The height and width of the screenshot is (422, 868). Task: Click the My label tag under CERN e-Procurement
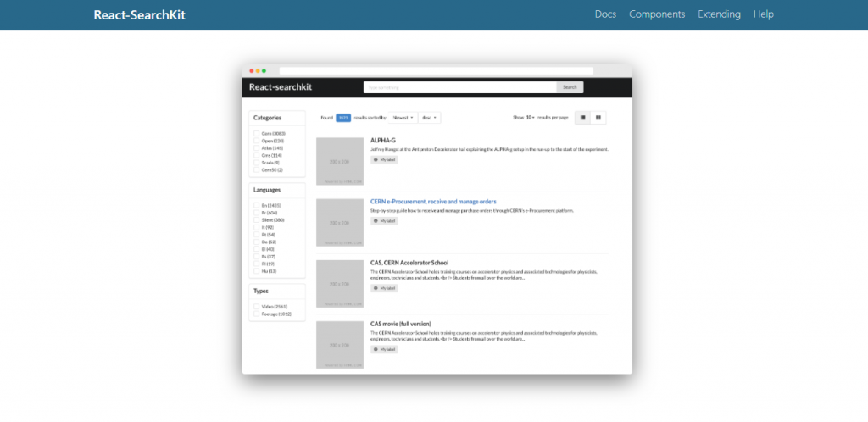tap(384, 220)
